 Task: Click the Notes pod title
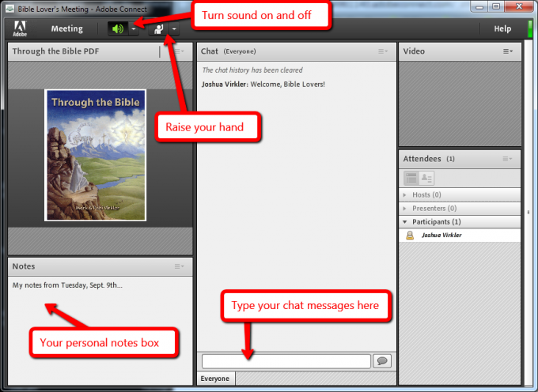click(x=24, y=266)
